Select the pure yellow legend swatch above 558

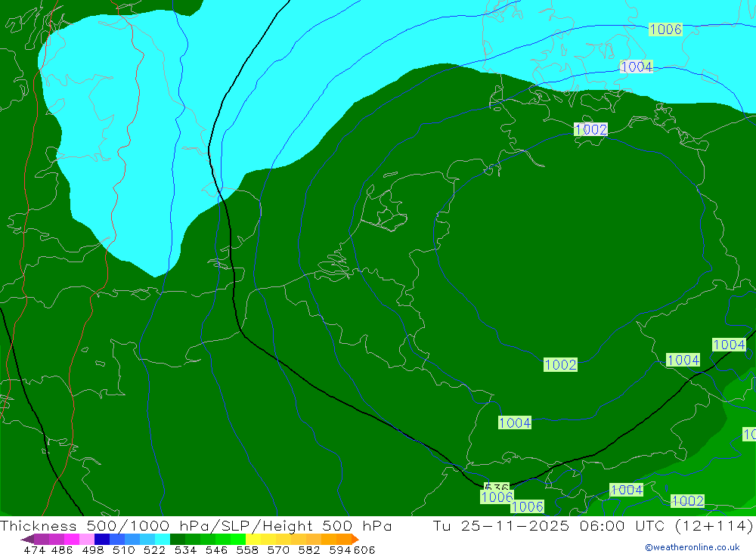253,539
